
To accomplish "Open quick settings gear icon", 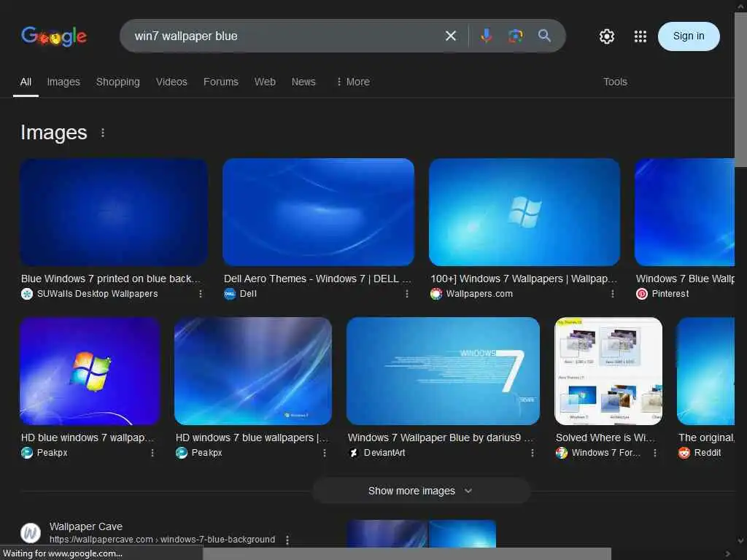I will click(x=606, y=36).
